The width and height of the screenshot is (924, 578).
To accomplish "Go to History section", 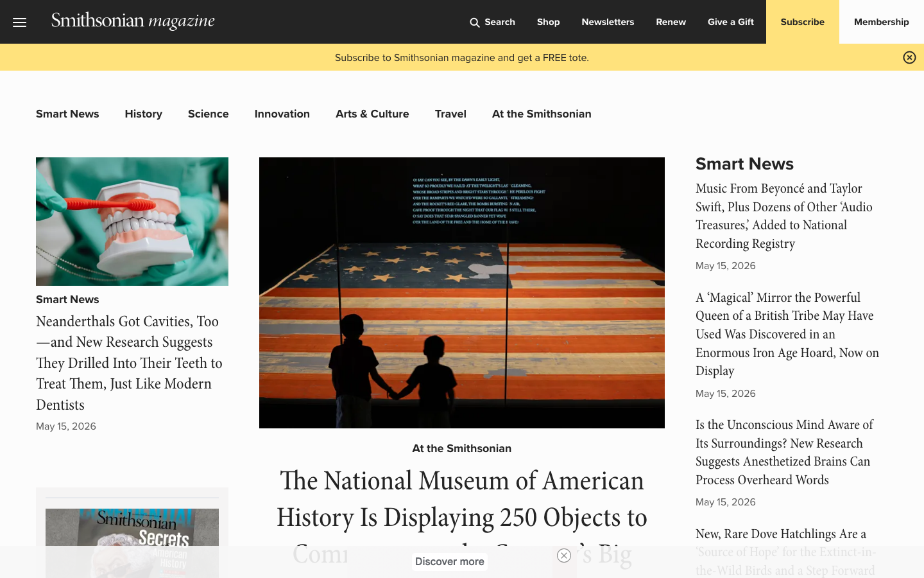I will (143, 114).
